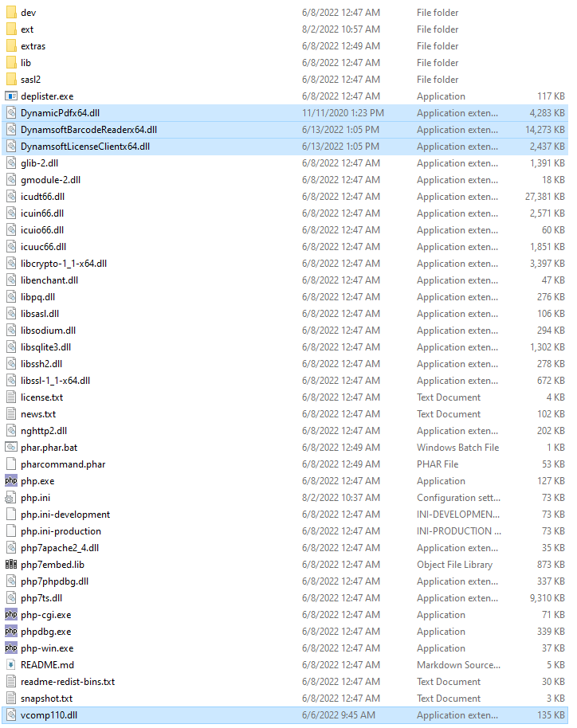The image size is (577, 728).
Task: Click the license.txt text document
Action: [x=41, y=397]
